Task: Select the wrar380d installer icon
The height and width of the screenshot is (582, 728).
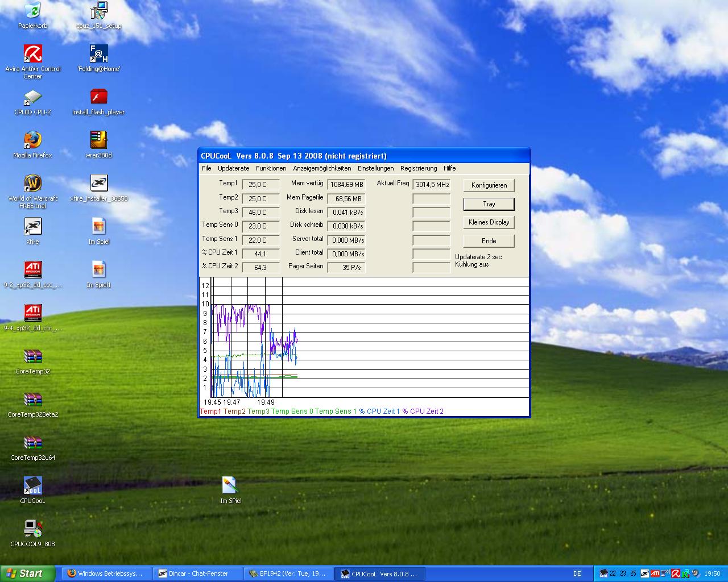Action: [x=98, y=145]
